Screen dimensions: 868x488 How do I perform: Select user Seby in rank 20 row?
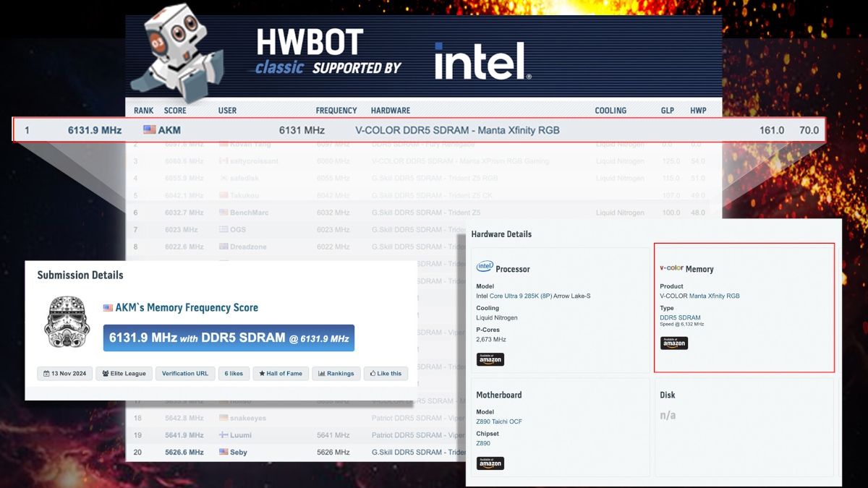[x=238, y=453]
